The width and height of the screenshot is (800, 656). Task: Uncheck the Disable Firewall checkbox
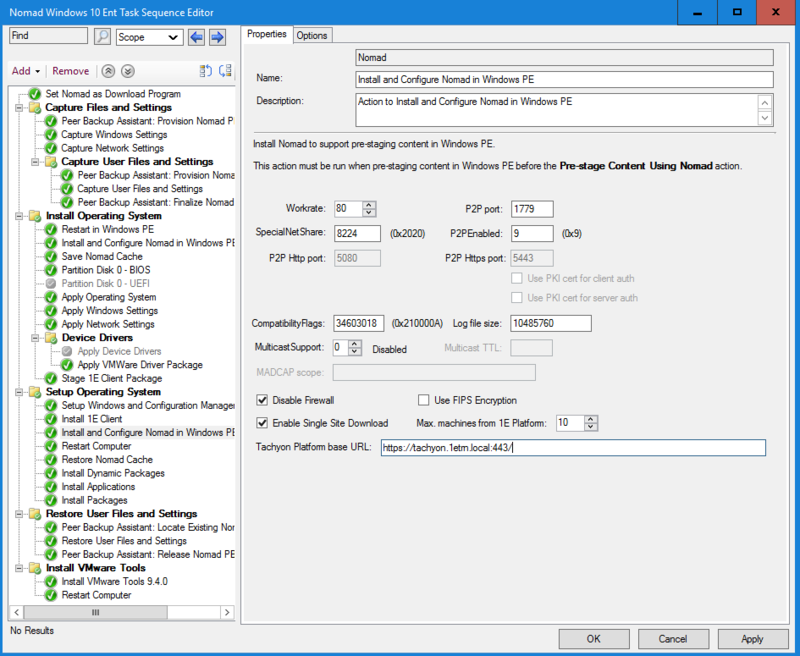click(x=263, y=401)
